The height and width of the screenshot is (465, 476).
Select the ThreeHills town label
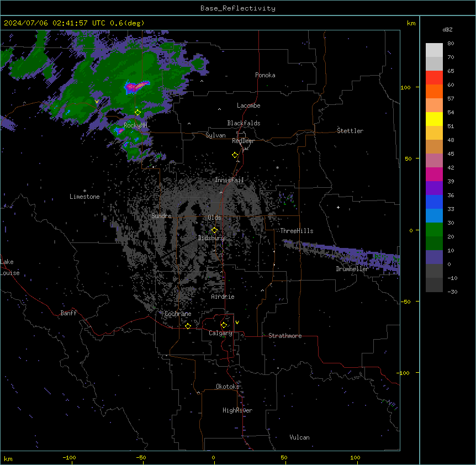coord(297,231)
